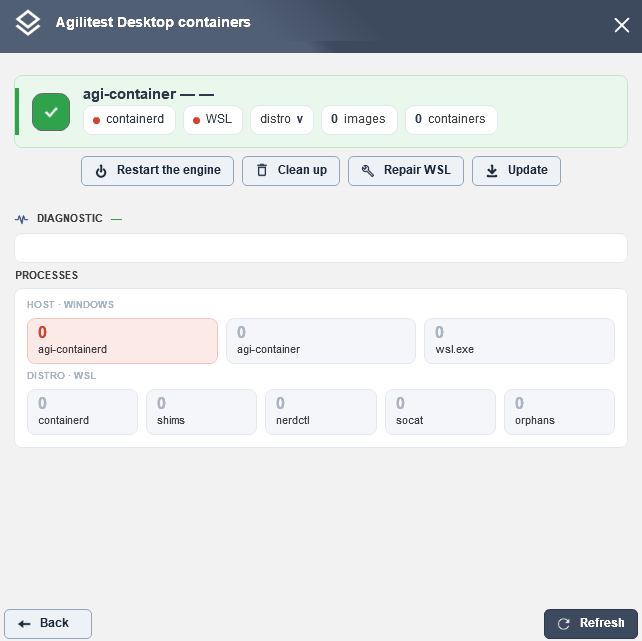Click the Update button

pyautogui.click(x=516, y=171)
